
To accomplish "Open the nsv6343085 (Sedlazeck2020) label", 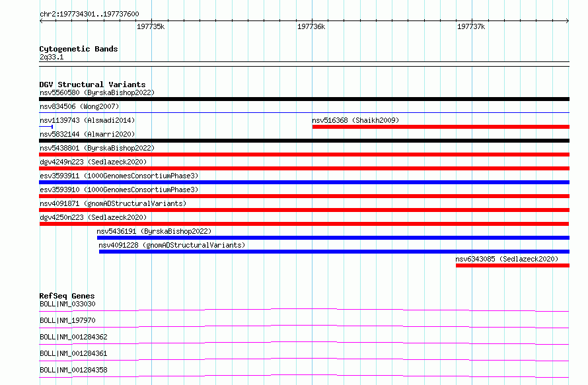I will click(507, 259).
